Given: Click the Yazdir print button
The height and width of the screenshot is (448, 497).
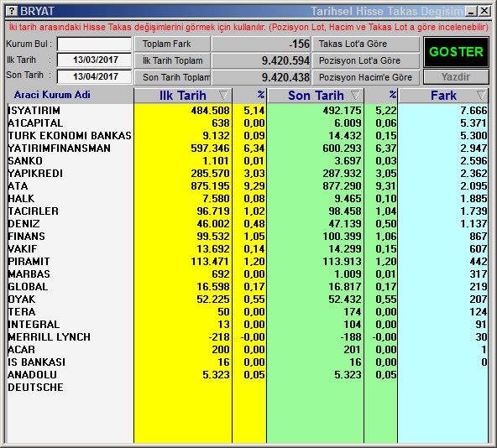Looking at the screenshot, I should click(456, 77).
